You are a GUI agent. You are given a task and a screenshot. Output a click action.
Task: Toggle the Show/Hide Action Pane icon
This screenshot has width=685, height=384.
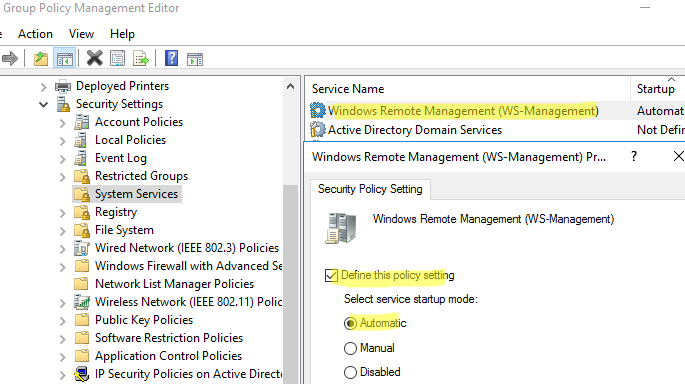click(195, 59)
